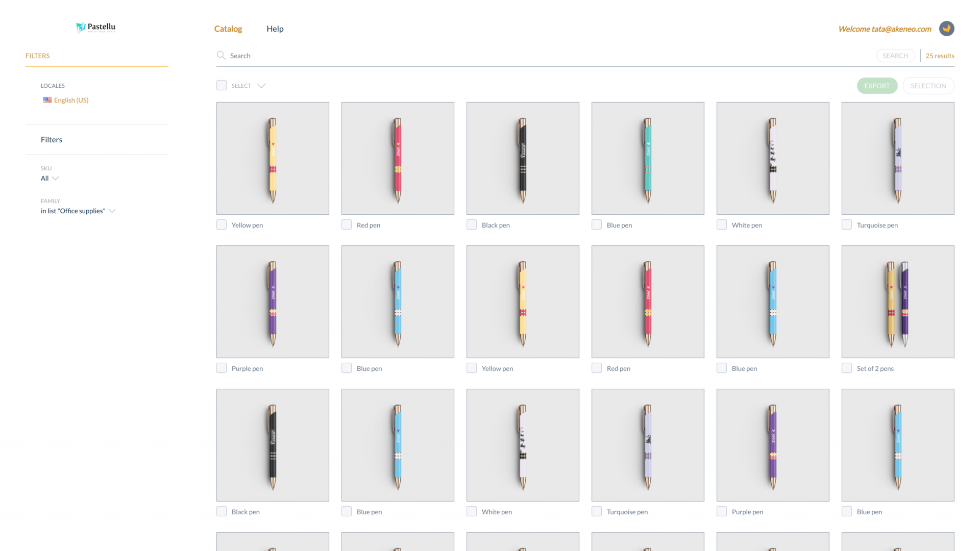Screen dimensions: 980x551
Task: Click the US flag locale icon
Action: point(47,100)
